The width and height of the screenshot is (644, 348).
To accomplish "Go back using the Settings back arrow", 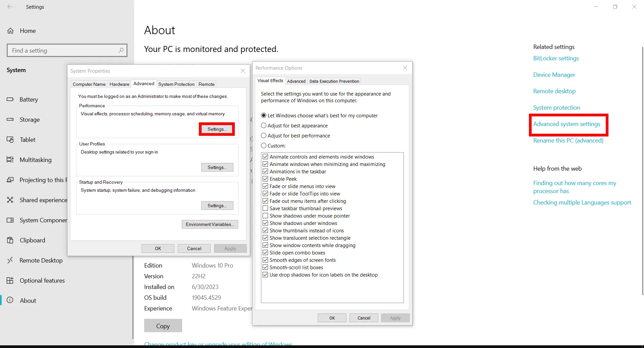I will [10, 7].
